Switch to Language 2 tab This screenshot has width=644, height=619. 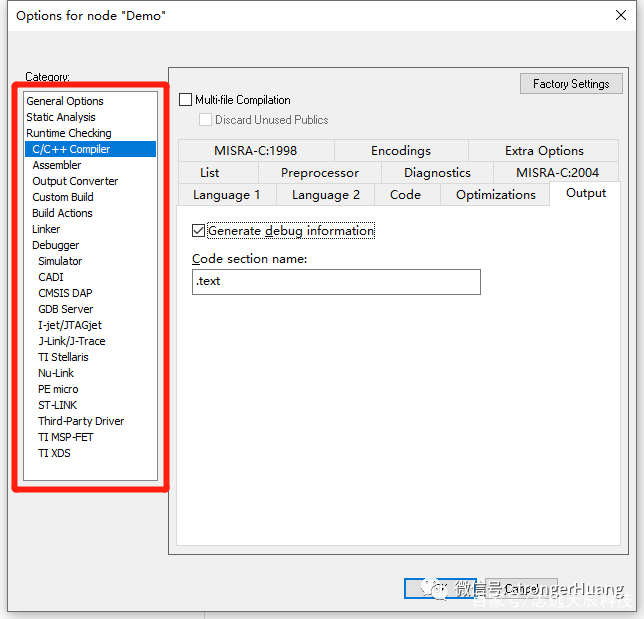click(x=326, y=195)
